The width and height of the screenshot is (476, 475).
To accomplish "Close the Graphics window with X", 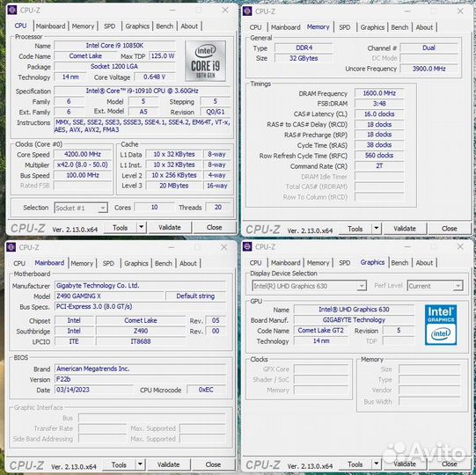I will pyautogui.click(x=460, y=247).
